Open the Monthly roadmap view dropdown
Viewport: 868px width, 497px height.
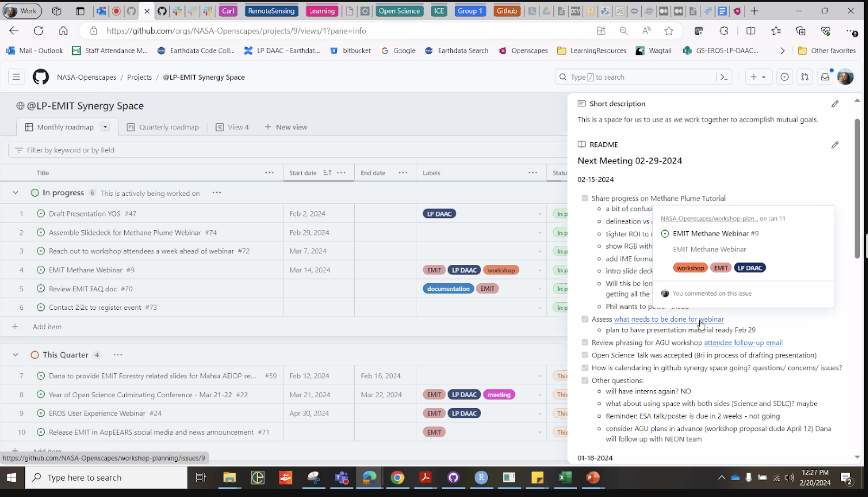tap(104, 126)
